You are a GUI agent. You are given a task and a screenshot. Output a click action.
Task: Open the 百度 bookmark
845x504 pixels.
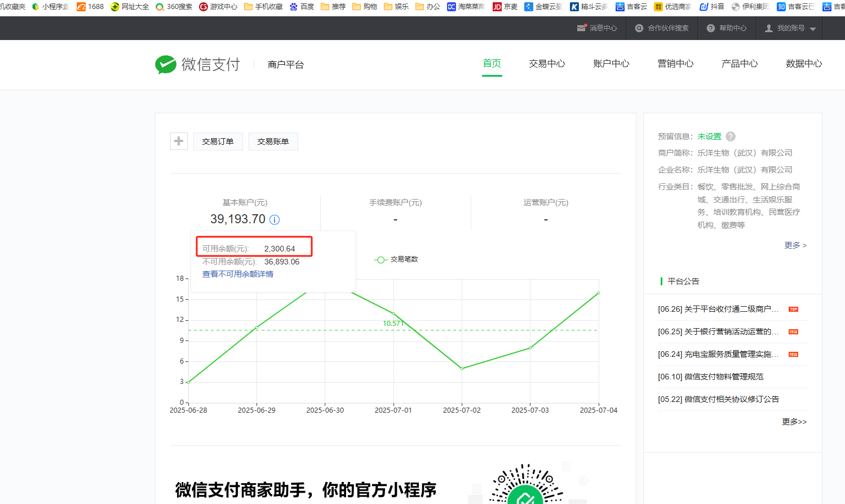click(302, 7)
